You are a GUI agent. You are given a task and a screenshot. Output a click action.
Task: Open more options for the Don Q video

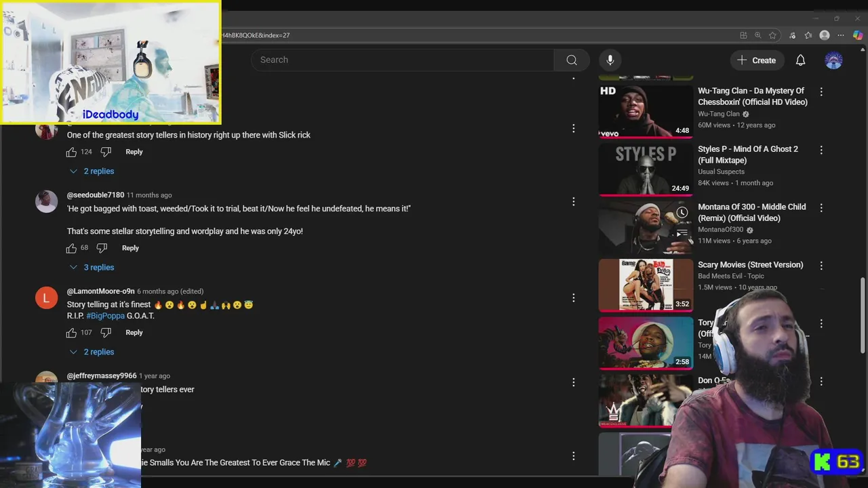click(x=821, y=382)
